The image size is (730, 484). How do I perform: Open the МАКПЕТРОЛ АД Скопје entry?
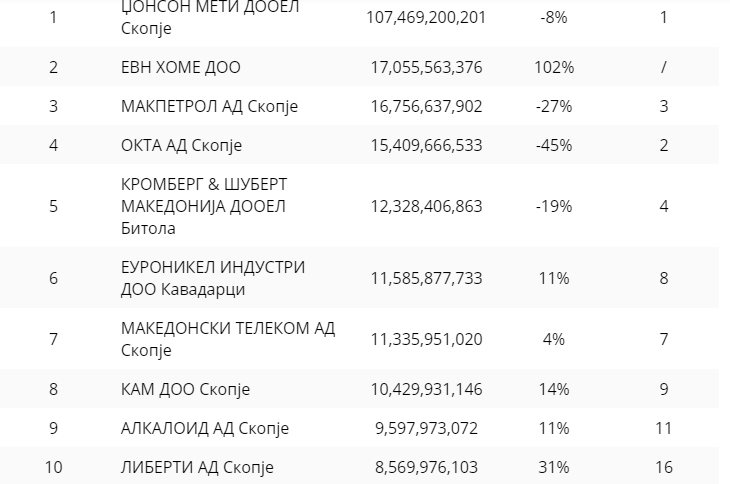pos(209,107)
